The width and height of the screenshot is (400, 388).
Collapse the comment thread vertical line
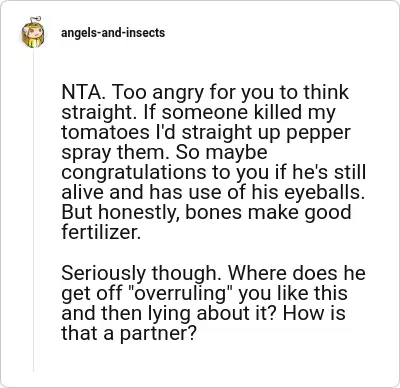pos(33,210)
